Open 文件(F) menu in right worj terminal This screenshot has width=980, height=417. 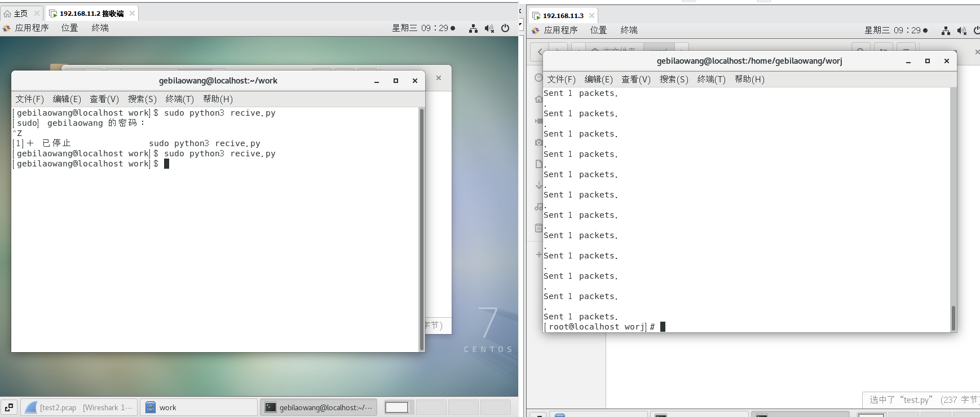pyautogui.click(x=562, y=79)
